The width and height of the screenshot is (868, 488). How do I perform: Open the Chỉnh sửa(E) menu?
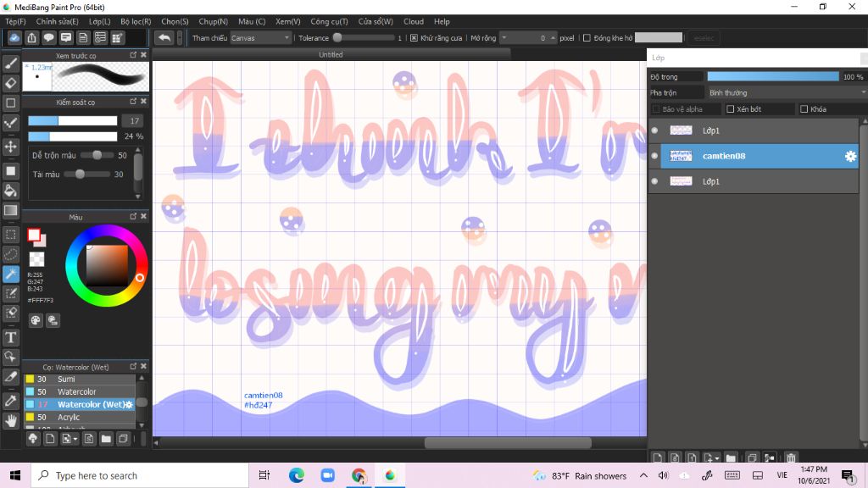coord(57,21)
